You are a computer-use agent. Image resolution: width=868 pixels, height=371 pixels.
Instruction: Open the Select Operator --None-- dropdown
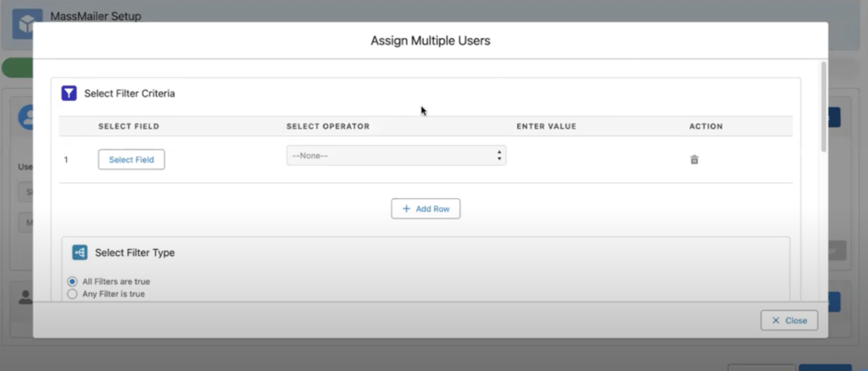397,155
